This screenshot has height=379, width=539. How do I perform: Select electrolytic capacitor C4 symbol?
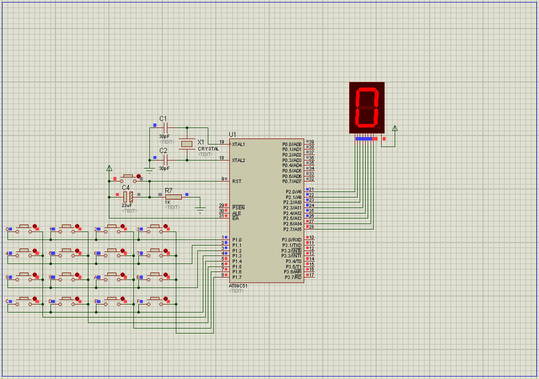(128, 197)
